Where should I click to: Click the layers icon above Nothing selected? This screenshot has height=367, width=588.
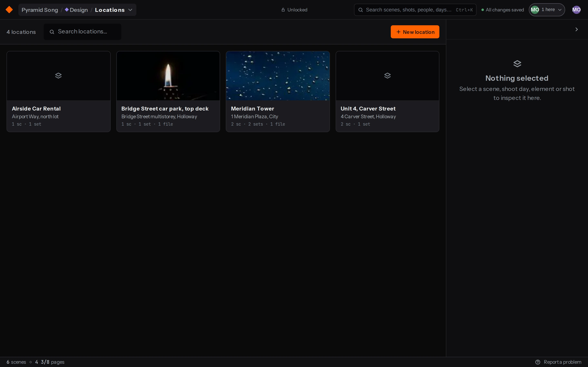click(517, 64)
